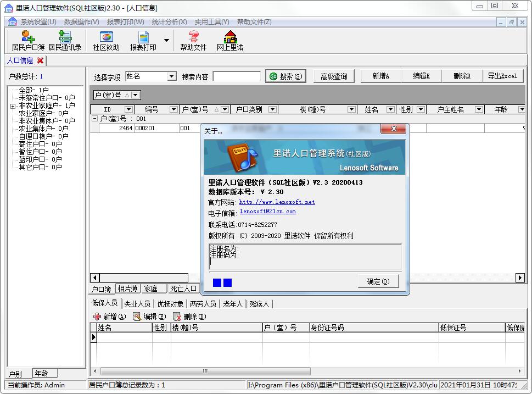The height and width of the screenshot is (394, 532).
Task: Select the 蓝印户口- 0户 tree item
Action: (x=40, y=159)
